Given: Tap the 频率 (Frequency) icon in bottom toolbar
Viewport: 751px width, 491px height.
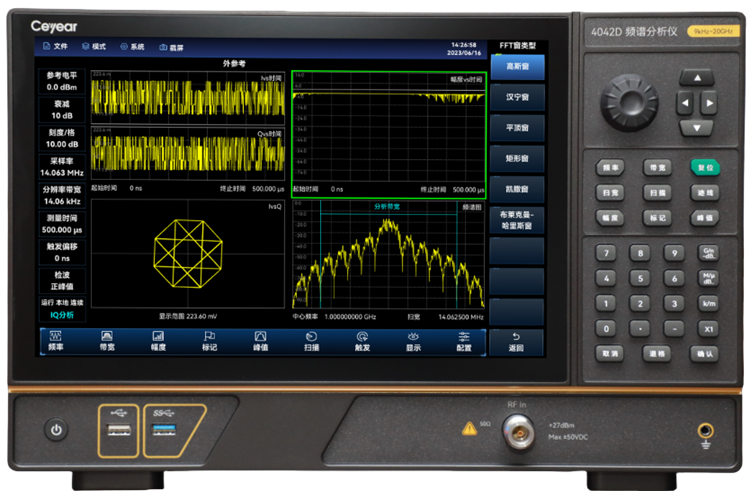Looking at the screenshot, I should (56, 340).
